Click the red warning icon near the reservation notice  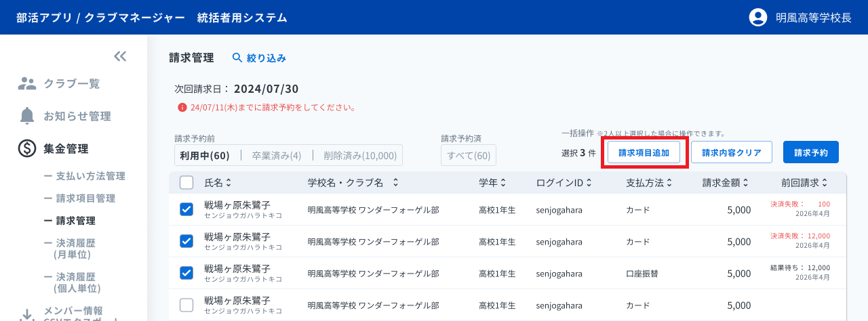[182, 107]
